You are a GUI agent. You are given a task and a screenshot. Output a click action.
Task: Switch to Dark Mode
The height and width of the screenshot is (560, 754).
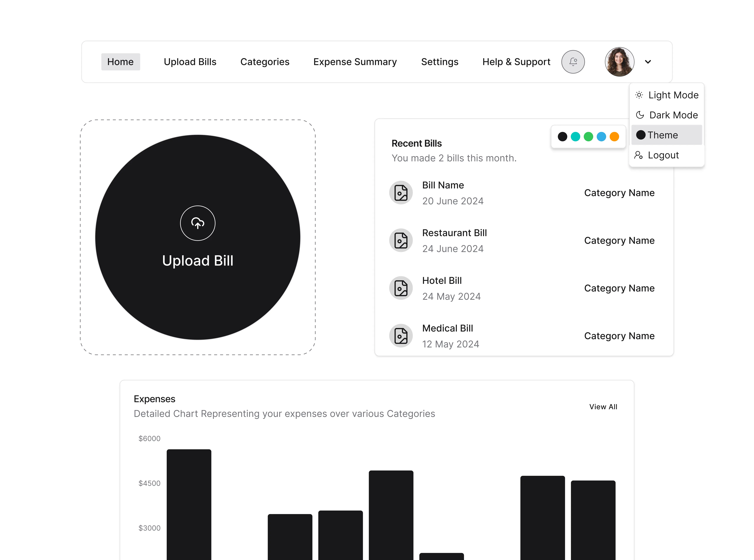[673, 115]
